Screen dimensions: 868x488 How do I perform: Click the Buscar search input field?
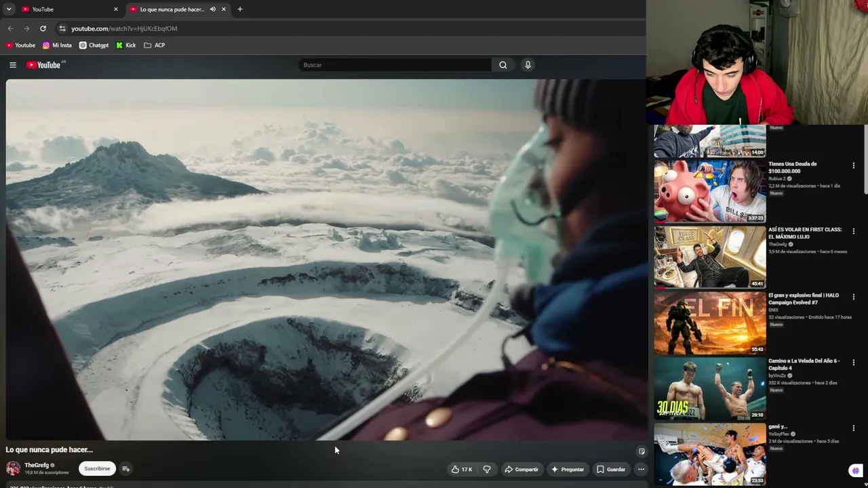click(x=395, y=65)
